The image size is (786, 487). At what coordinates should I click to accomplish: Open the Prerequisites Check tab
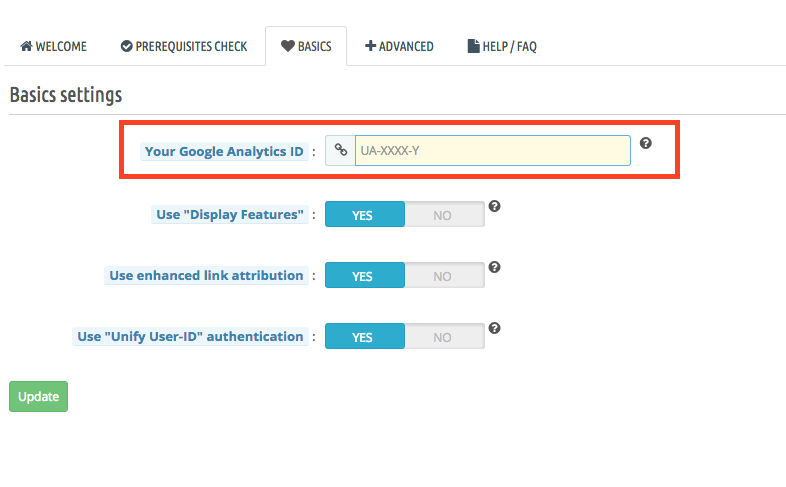click(x=183, y=46)
